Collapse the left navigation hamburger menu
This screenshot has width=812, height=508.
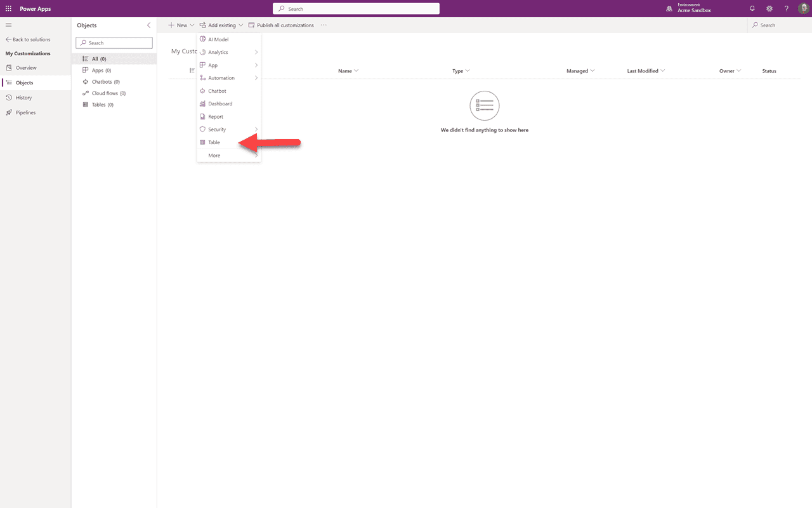(8, 25)
